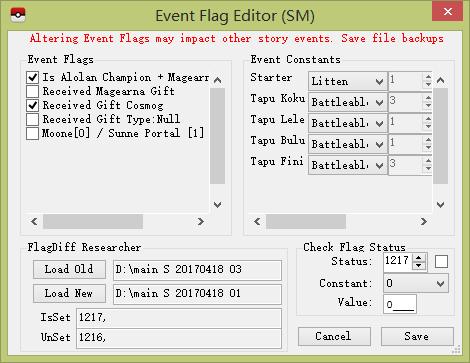470x363 pixels.
Task: Open the Starter Litten dropdown
Action: point(348,81)
